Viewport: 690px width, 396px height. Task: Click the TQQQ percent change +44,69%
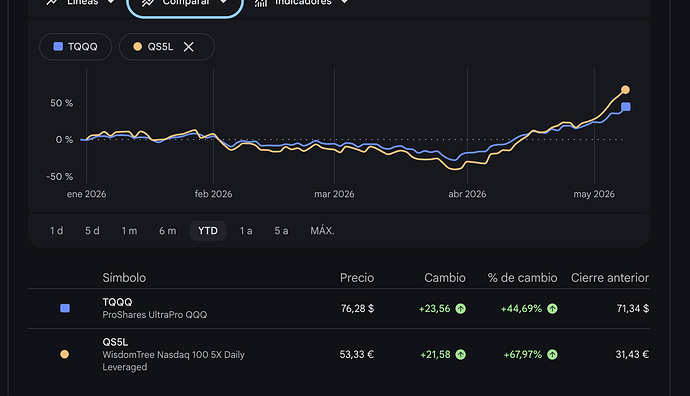tap(521, 309)
